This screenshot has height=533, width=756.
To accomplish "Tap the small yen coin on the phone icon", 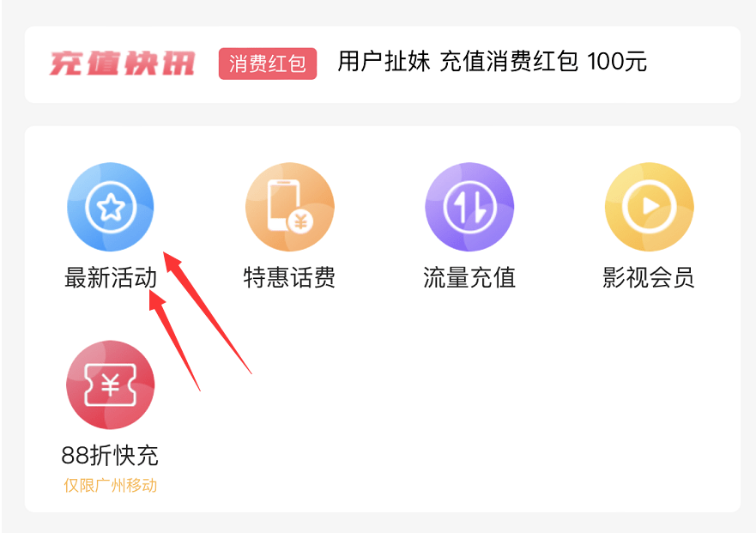I will point(300,222).
